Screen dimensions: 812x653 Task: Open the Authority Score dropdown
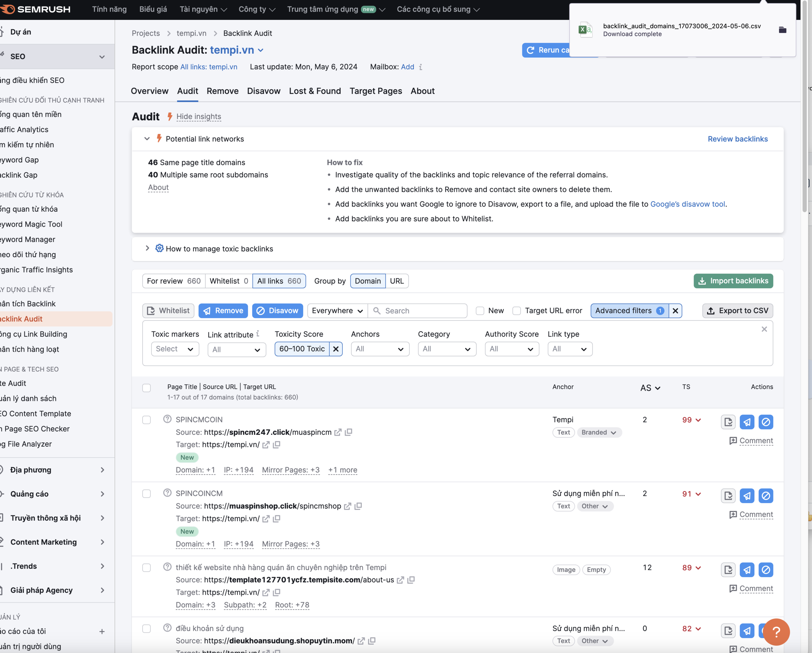tap(511, 349)
